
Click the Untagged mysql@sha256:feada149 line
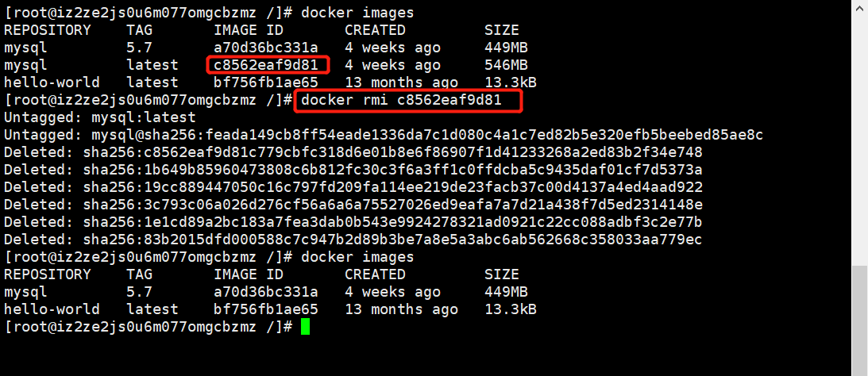[x=383, y=135]
